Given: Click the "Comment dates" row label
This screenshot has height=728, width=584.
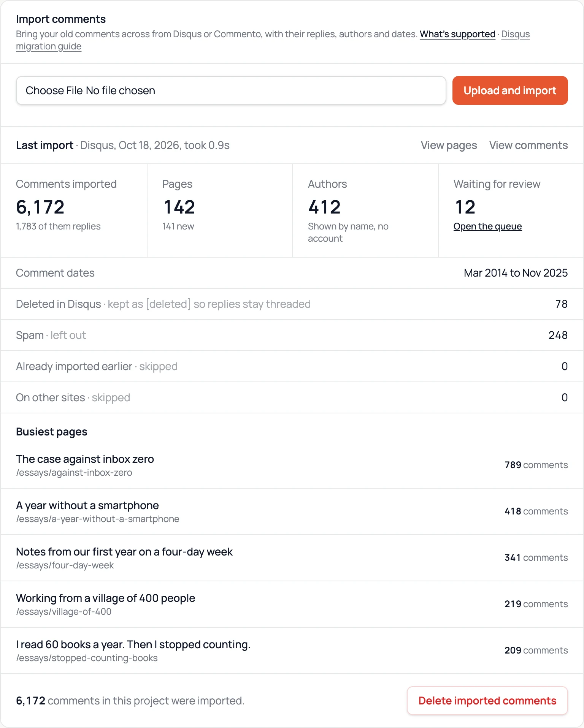Looking at the screenshot, I should (55, 273).
